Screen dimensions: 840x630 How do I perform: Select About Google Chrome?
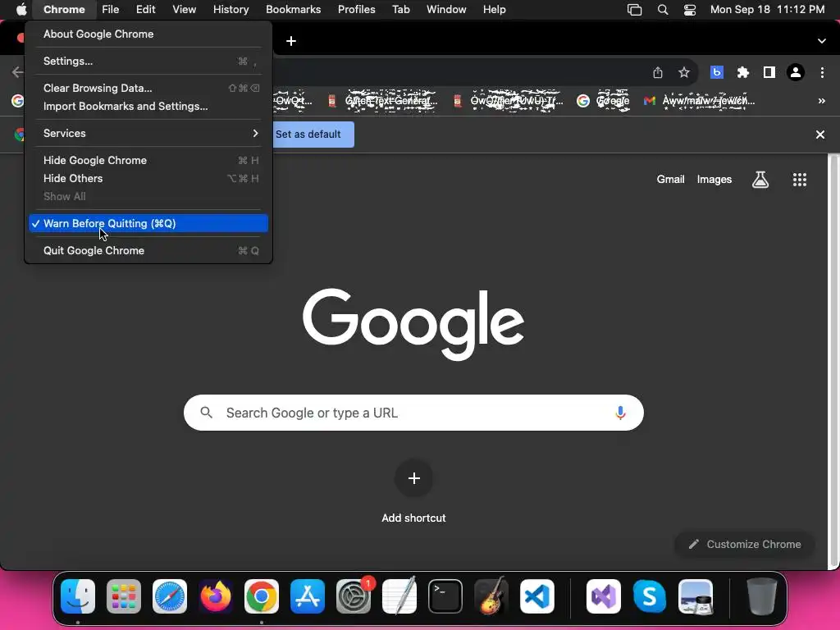pos(148,34)
